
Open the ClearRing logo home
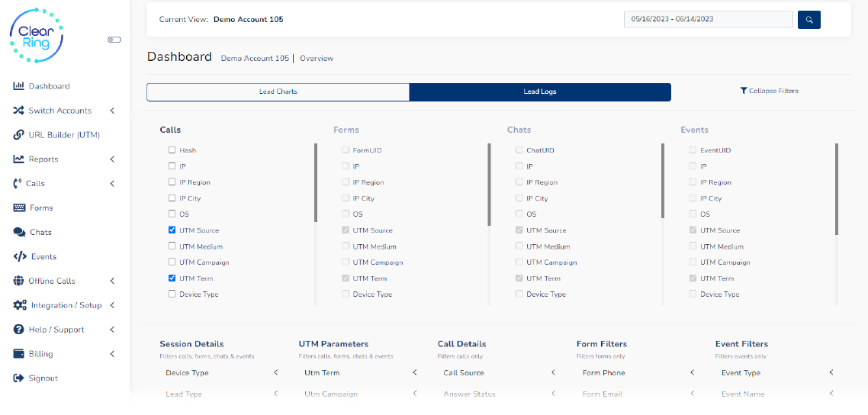(37, 34)
